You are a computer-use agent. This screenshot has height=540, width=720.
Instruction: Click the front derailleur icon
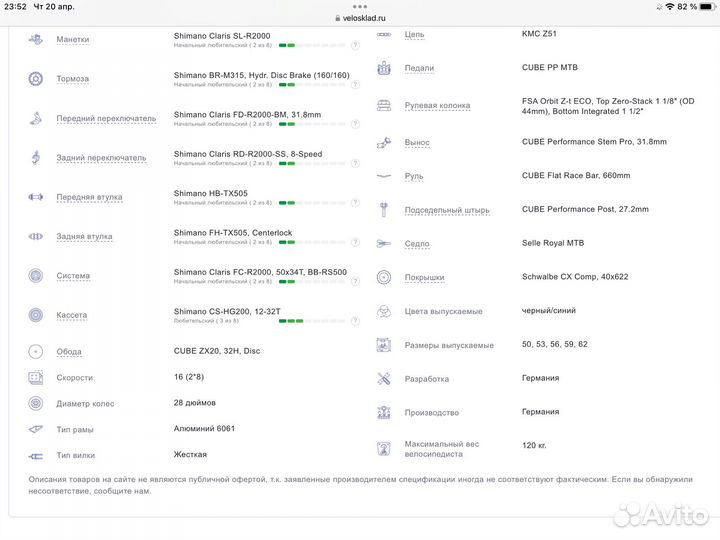click(x=36, y=118)
